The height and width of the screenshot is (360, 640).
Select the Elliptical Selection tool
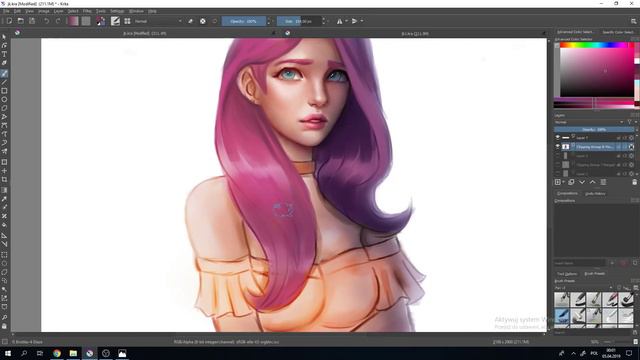pyautogui.click(x=4, y=263)
